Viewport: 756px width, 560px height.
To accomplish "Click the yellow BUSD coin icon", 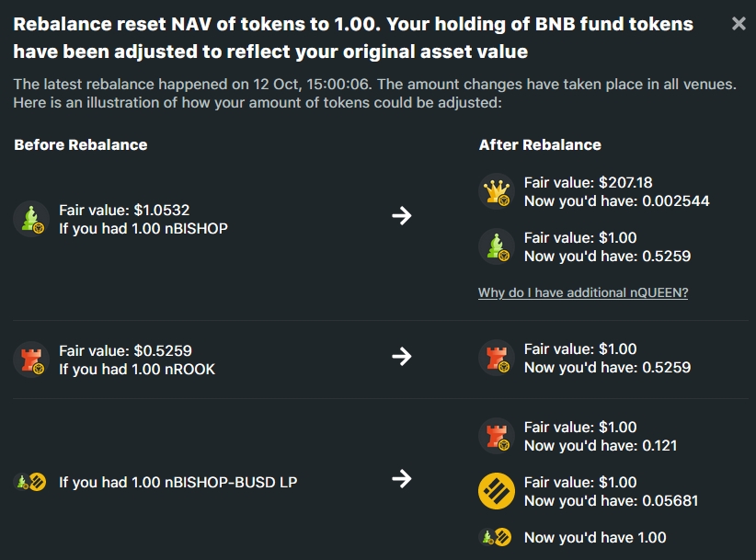I will point(496,491).
